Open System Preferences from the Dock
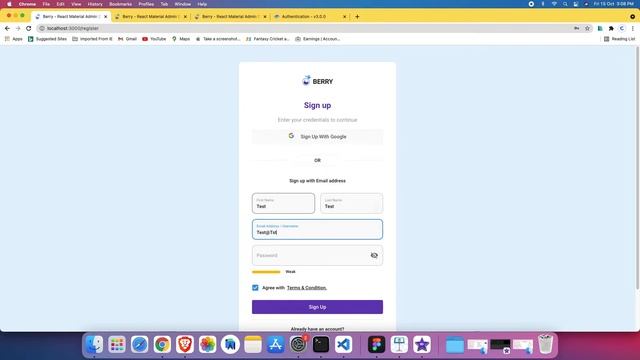Viewport: 640px width, 360px height. (298, 344)
